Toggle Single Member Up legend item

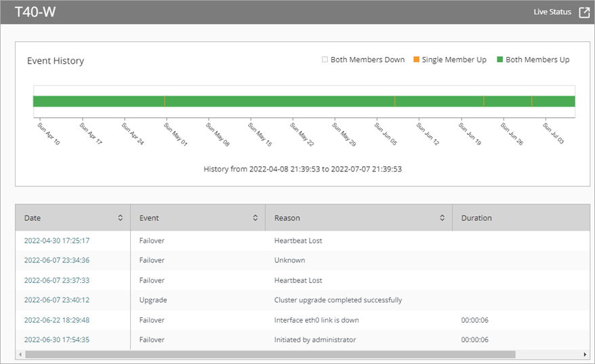[x=449, y=60]
